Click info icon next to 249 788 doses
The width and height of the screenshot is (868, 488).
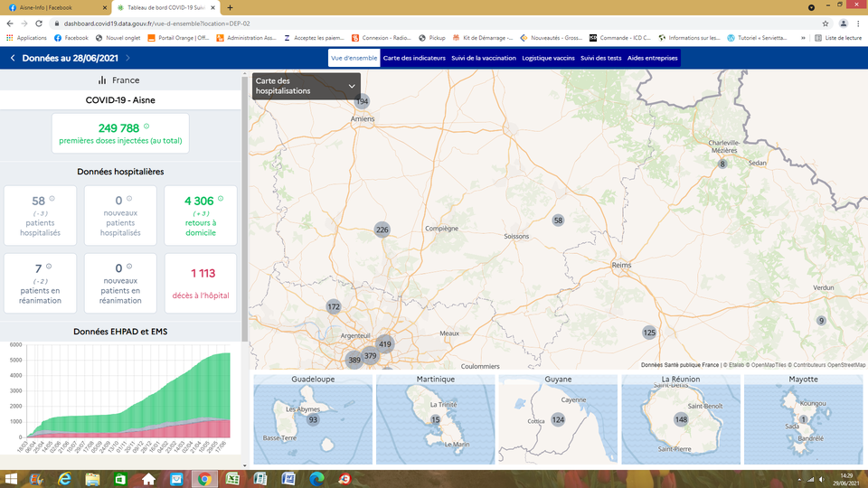pyautogui.click(x=146, y=127)
